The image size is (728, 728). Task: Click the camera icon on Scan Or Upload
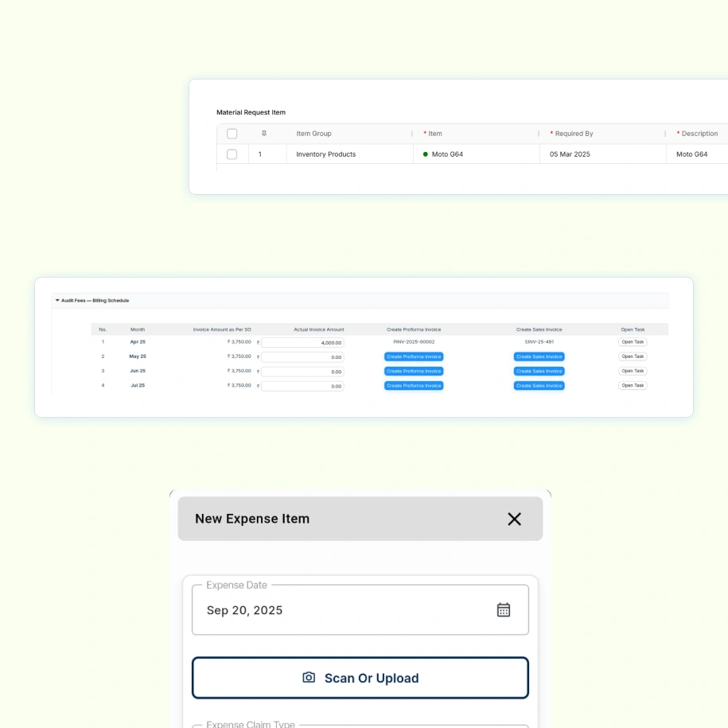[x=309, y=678]
